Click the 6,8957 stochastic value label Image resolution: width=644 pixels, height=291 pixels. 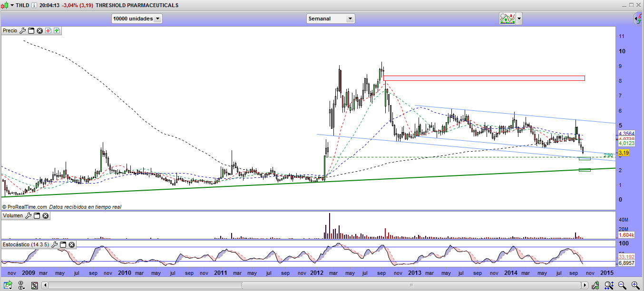626,263
